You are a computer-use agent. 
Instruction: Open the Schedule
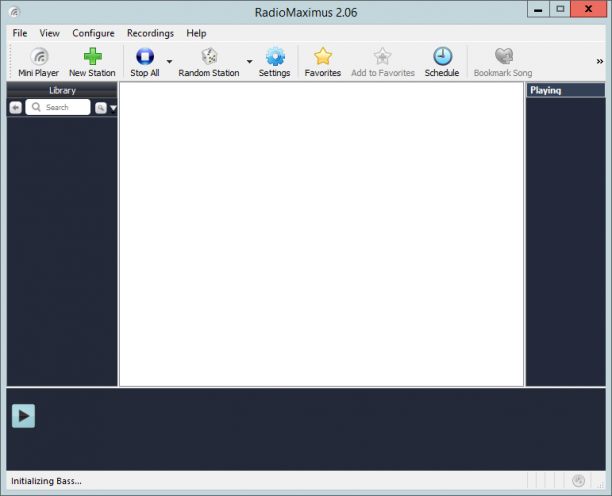click(442, 62)
